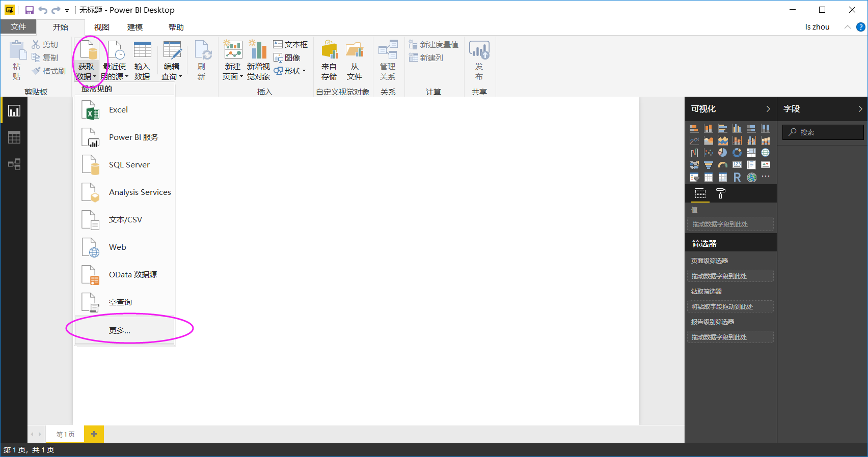
Task: Switch to the 帮助 ribbon tab
Action: 176,27
